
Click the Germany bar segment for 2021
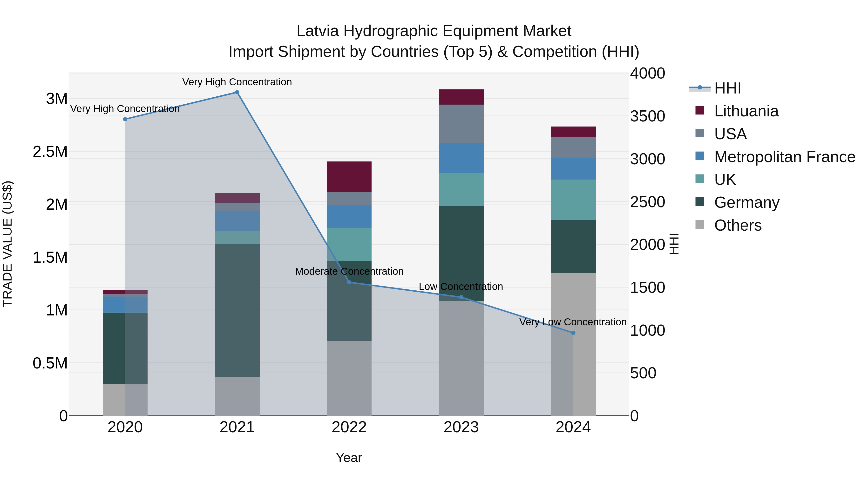coord(237,311)
